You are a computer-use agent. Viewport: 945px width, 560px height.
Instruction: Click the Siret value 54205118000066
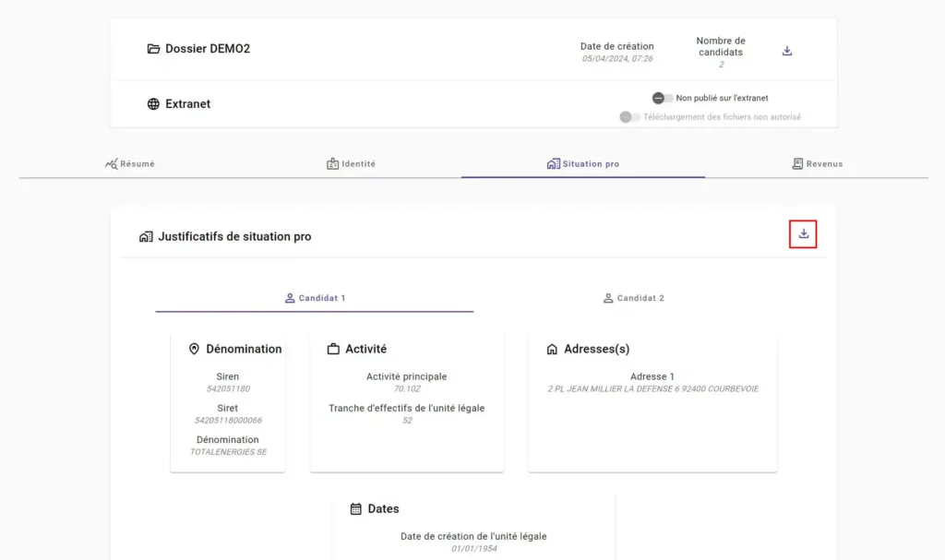pyautogui.click(x=228, y=420)
